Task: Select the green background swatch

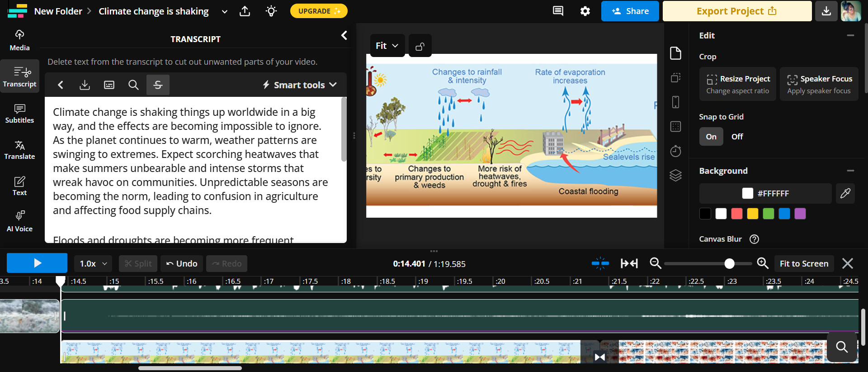Action: pyautogui.click(x=769, y=214)
